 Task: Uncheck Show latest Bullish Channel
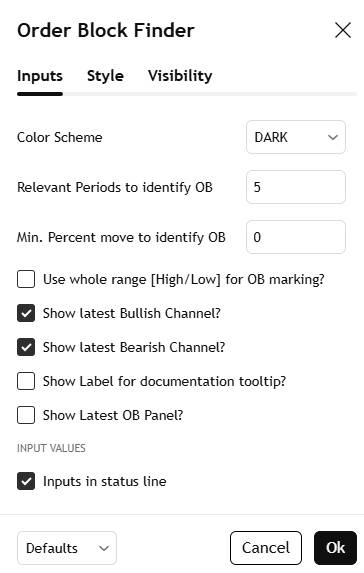tap(26, 314)
